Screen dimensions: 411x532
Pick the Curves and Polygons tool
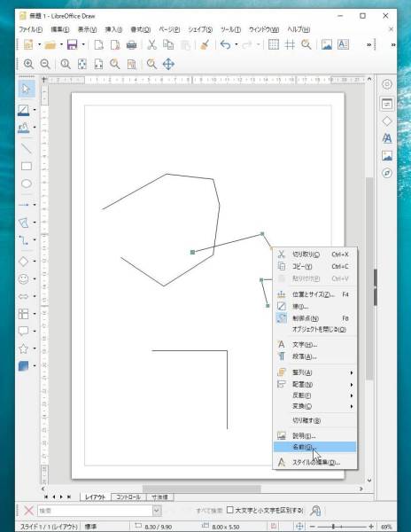23,223
